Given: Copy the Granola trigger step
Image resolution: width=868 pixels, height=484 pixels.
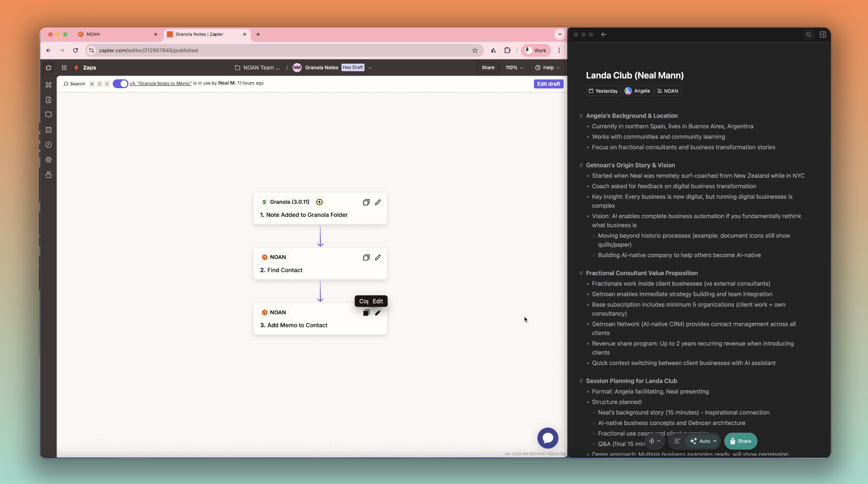Looking at the screenshot, I should pyautogui.click(x=366, y=202).
